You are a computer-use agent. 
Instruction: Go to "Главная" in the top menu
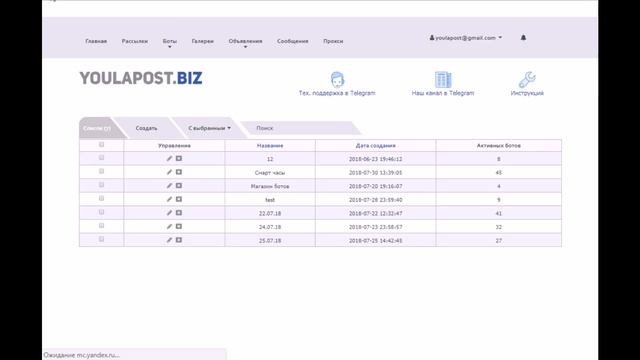pos(96,41)
